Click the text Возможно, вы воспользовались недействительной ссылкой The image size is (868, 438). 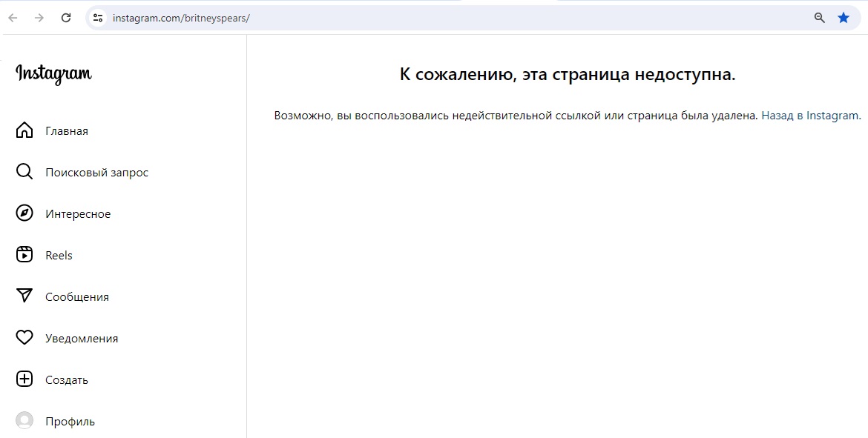pyautogui.click(x=437, y=116)
